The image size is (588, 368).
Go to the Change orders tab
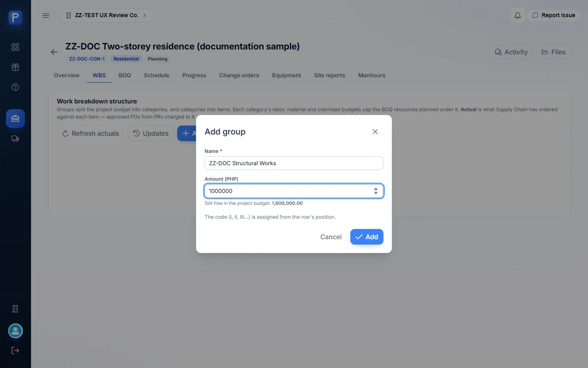(239, 75)
